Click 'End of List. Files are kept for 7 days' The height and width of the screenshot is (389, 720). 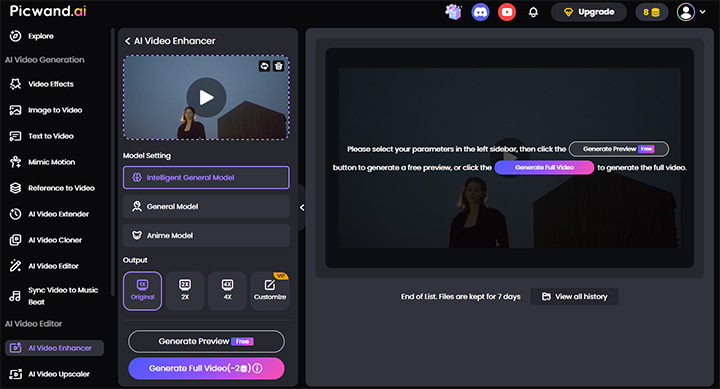point(461,297)
